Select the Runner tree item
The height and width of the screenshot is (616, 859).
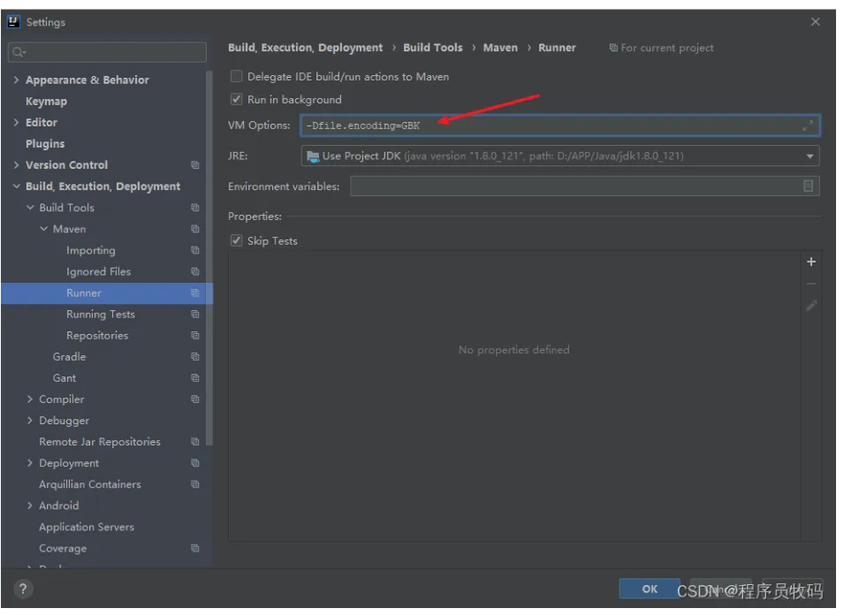click(x=108, y=293)
